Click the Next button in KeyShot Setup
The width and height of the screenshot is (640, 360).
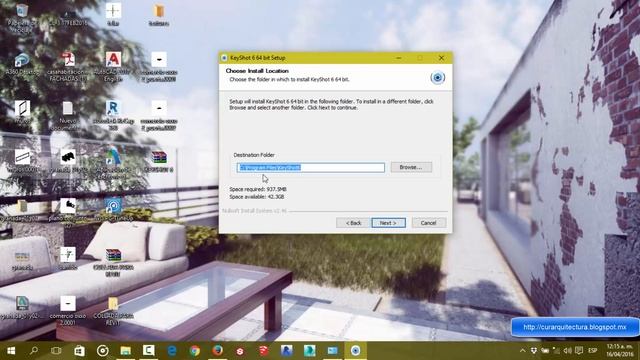[x=388, y=223]
